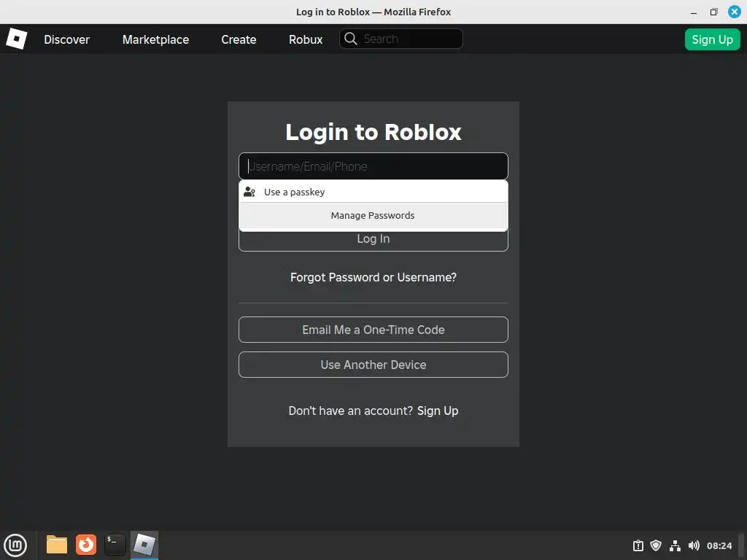747x560 pixels.
Task: Focus the Username/Email/Phone field
Action: pyautogui.click(x=373, y=166)
